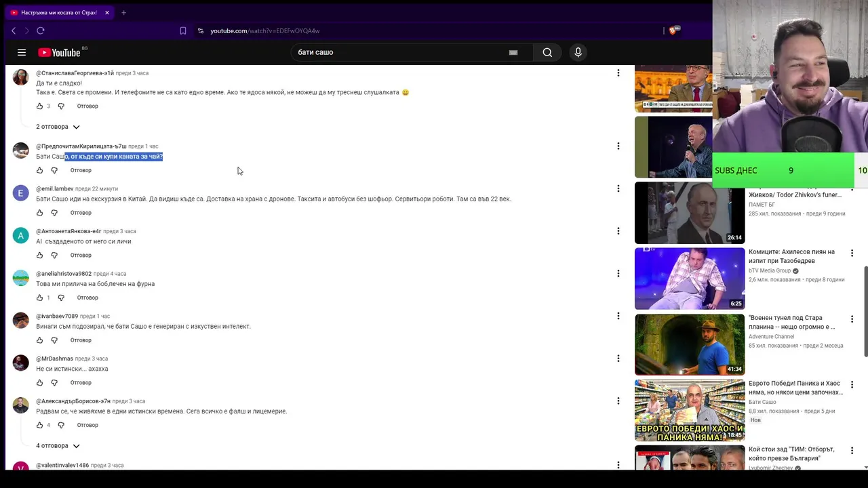Reply to MrDashmas comment via Отговор
The height and width of the screenshot is (488, 868).
tap(81, 383)
